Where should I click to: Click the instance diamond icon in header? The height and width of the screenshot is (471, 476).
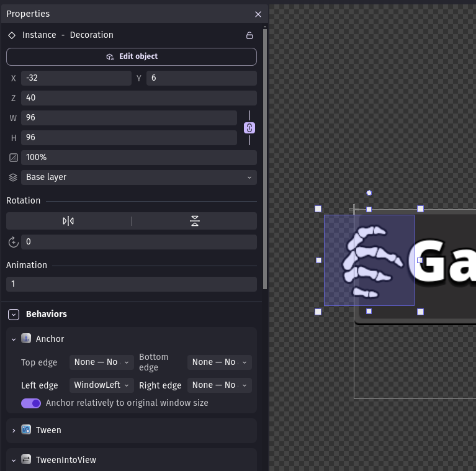pyautogui.click(x=12, y=35)
